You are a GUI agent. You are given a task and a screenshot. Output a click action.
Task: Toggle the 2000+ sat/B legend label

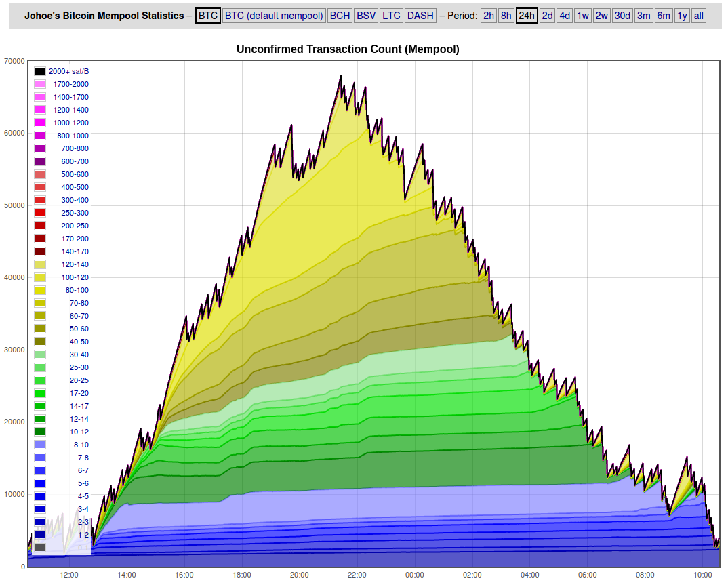tap(68, 71)
